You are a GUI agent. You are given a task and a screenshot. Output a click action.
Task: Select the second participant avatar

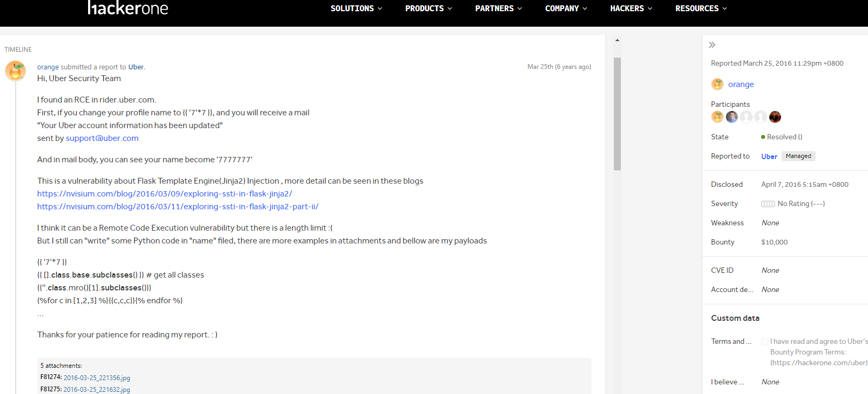pyautogui.click(x=732, y=117)
